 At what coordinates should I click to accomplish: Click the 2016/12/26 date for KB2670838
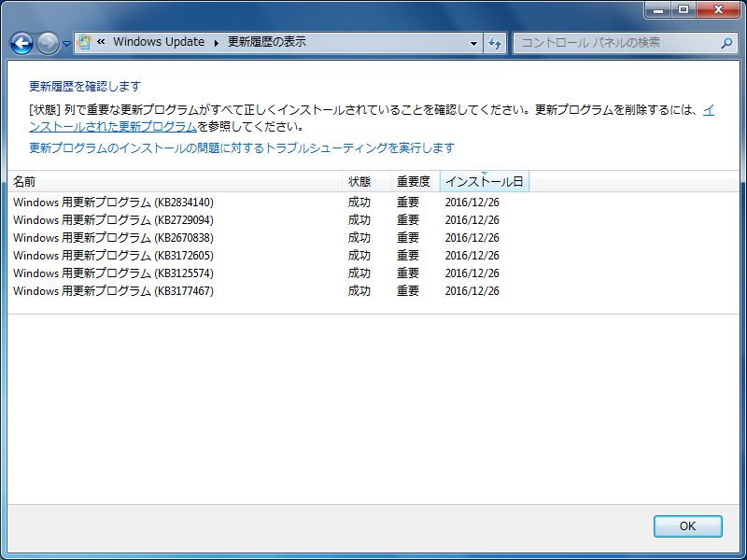472,238
